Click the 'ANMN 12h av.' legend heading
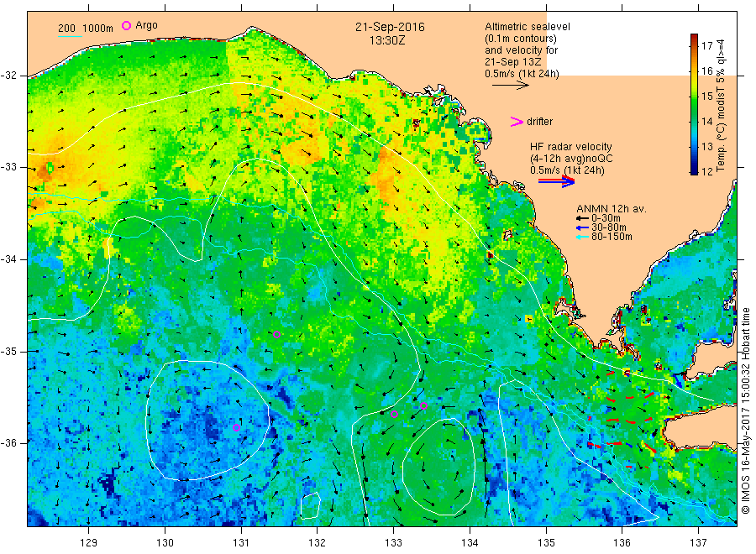This screenshot has width=756, height=554. (x=612, y=209)
